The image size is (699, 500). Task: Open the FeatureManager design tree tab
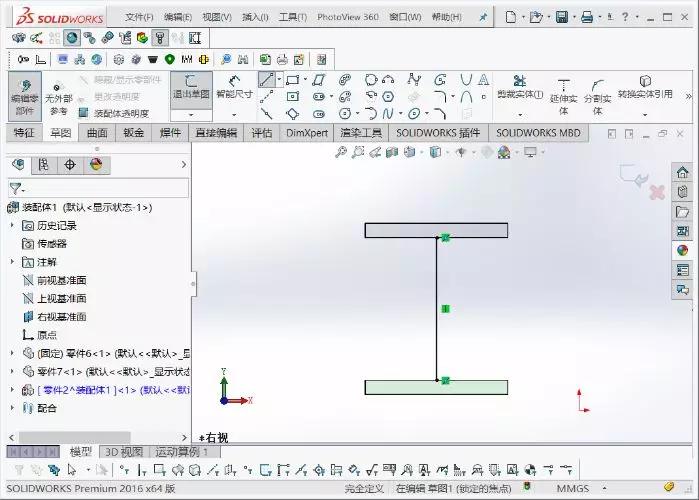point(19,165)
